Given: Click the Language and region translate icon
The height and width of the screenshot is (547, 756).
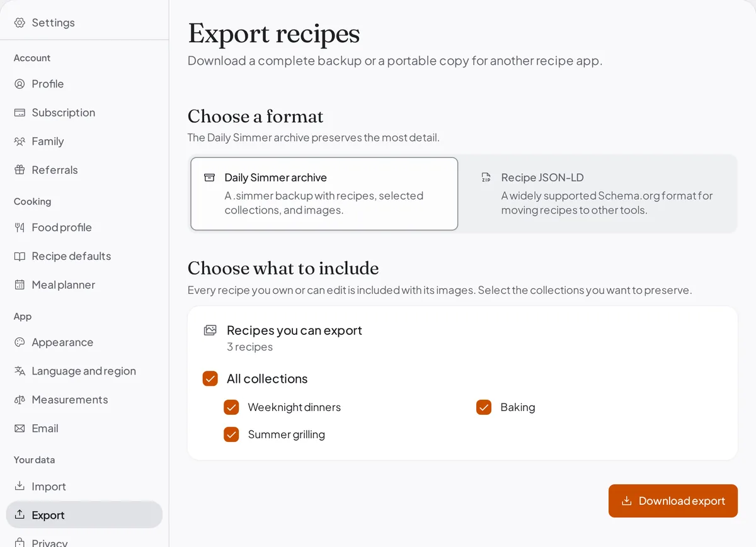Looking at the screenshot, I should click(x=20, y=371).
